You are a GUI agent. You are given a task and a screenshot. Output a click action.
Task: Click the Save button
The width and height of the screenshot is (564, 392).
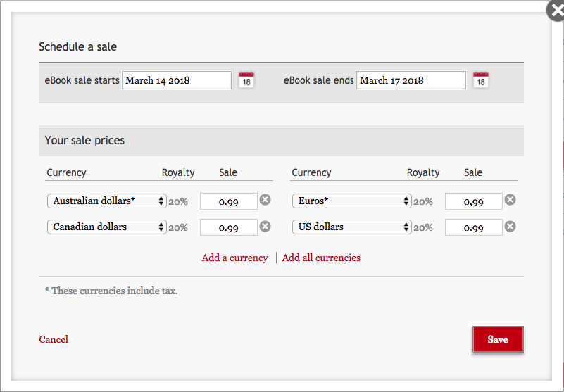(x=498, y=339)
